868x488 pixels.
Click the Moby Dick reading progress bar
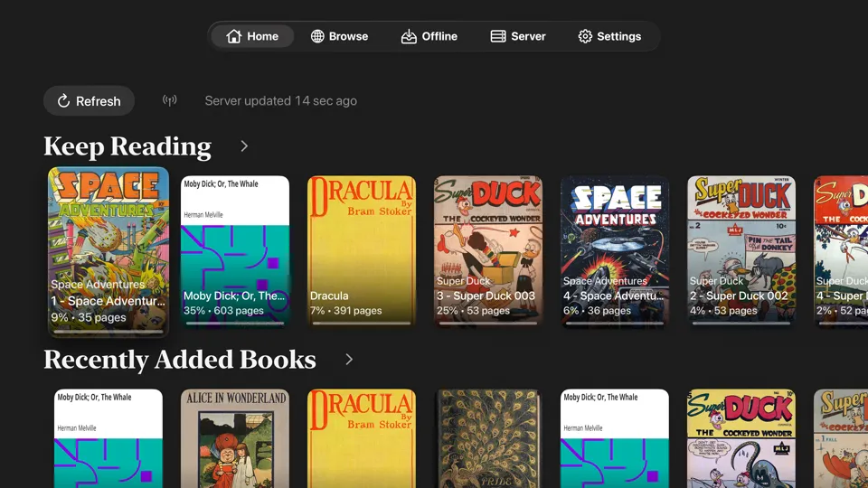tap(235, 324)
